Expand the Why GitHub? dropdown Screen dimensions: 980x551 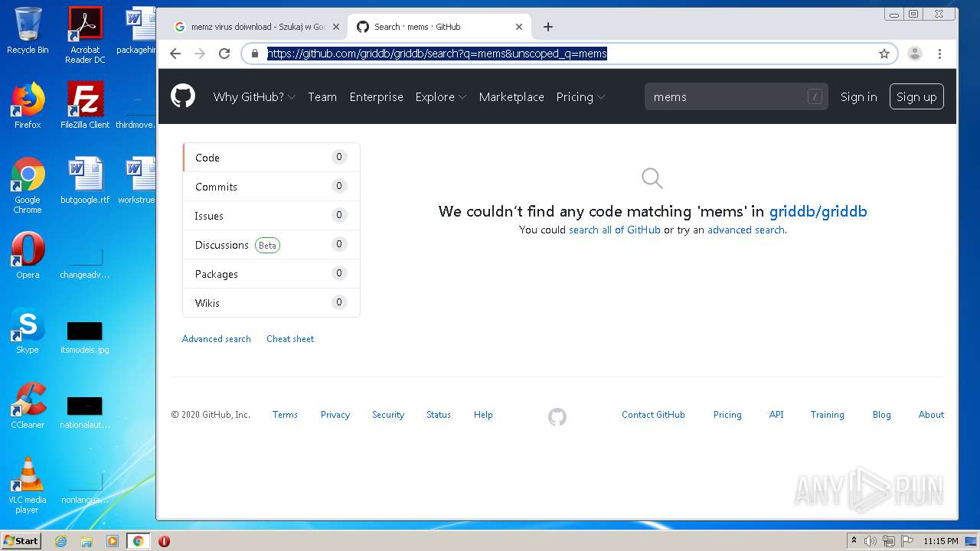click(x=254, y=97)
